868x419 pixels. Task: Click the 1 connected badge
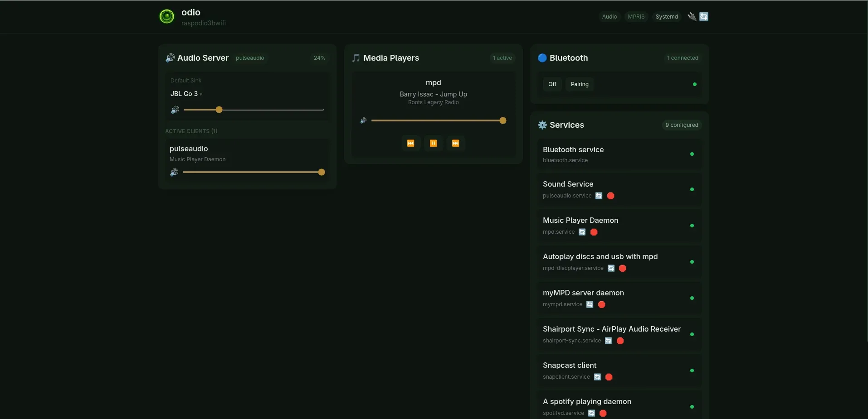683,58
